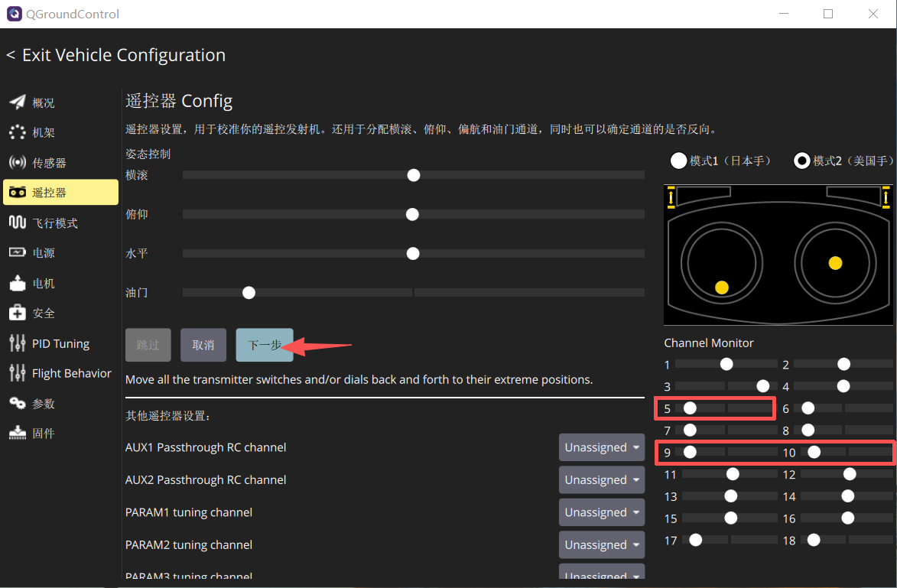Screen dimensions: 897x588
Task: Click the 取消 cancel button
Action: pyautogui.click(x=203, y=345)
